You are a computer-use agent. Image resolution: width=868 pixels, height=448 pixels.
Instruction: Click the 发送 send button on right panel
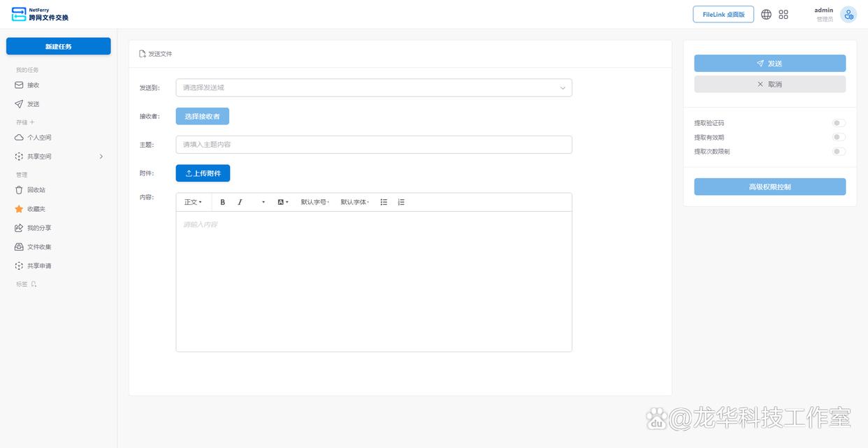pyautogui.click(x=769, y=64)
